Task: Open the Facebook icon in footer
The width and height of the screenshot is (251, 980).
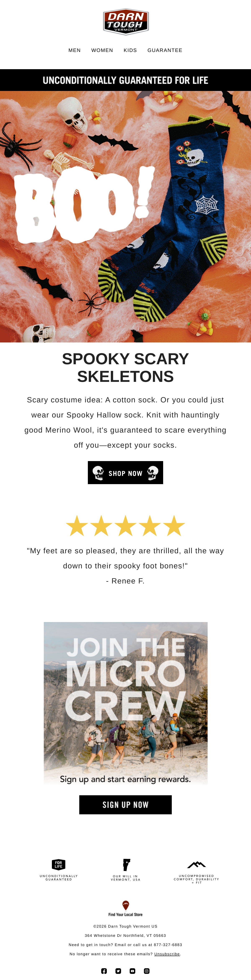Action: (104, 971)
